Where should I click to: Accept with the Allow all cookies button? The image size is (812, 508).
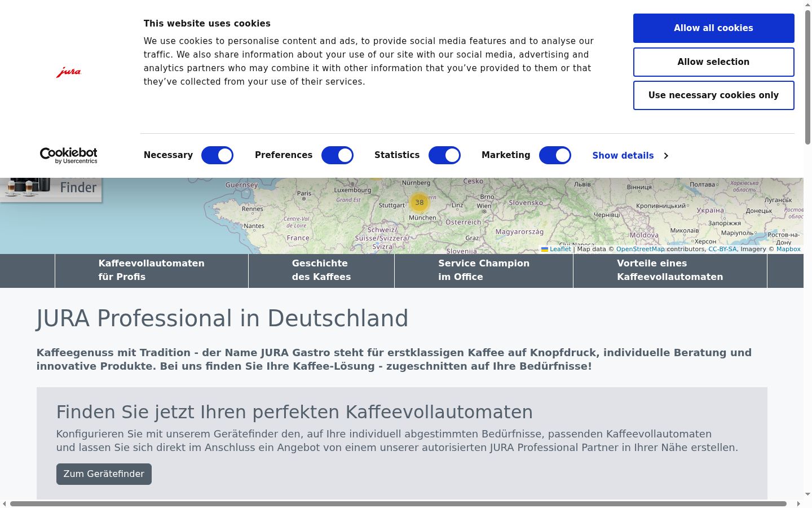713,28
